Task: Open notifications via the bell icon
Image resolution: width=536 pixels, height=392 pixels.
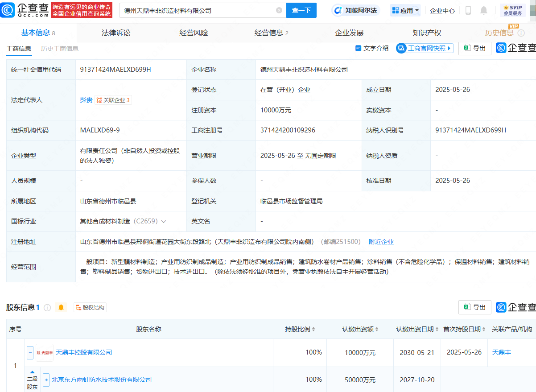Action: tap(484, 10)
